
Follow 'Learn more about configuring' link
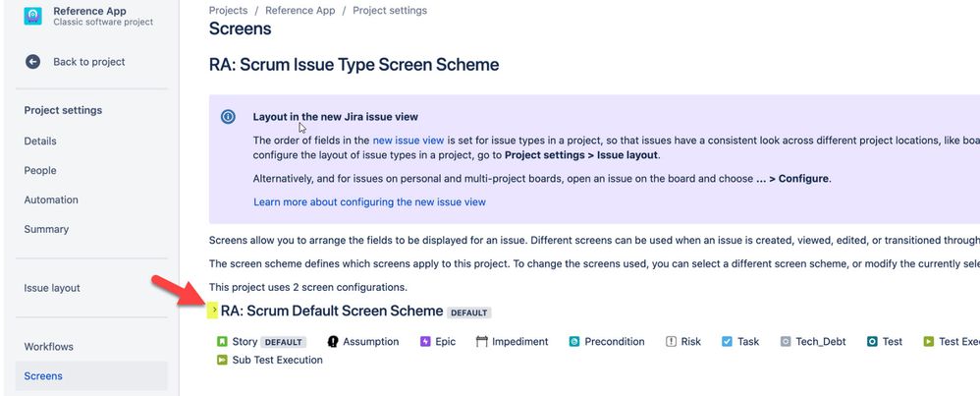pos(369,201)
